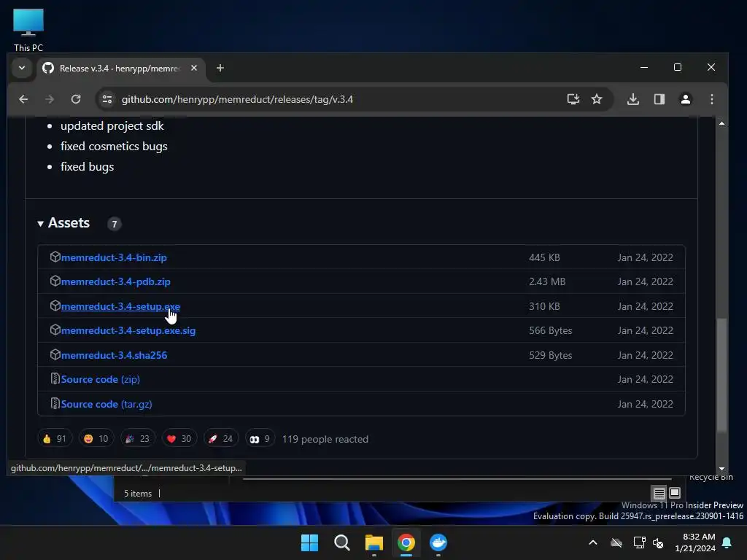Click the scroll down arrow of page scrollbar

click(x=721, y=469)
